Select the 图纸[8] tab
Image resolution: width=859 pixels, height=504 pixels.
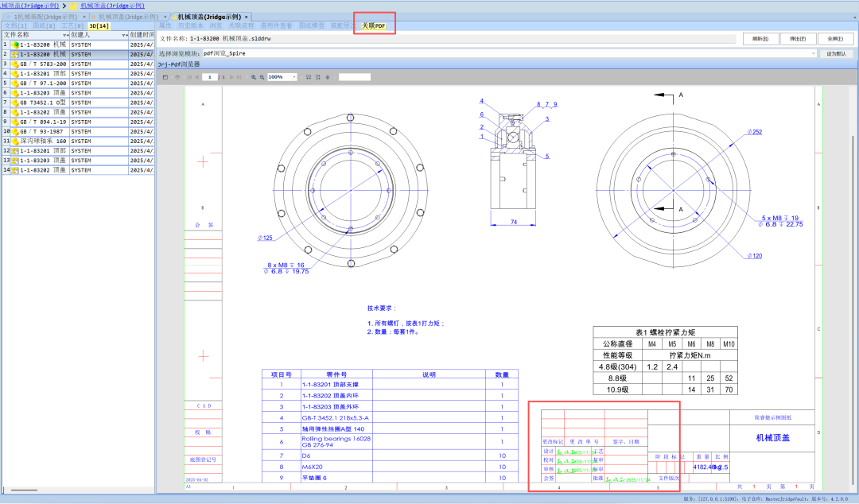[44, 25]
